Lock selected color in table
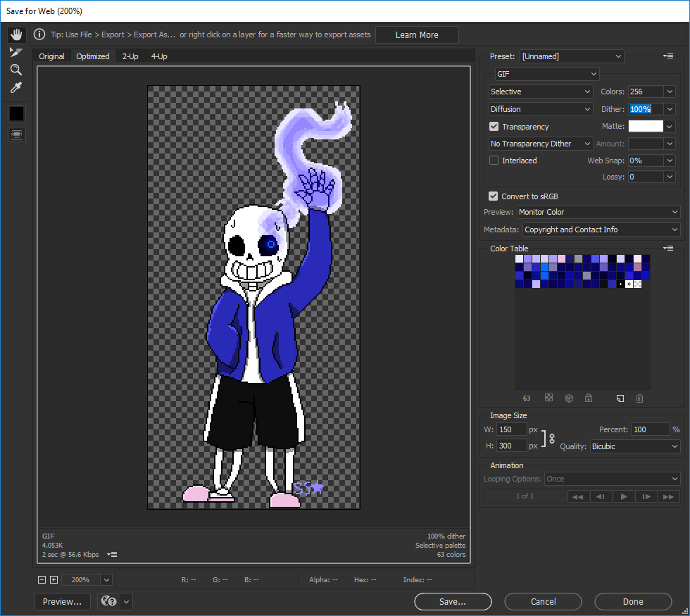The height and width of the screenshot is (616, 690). 589,398
